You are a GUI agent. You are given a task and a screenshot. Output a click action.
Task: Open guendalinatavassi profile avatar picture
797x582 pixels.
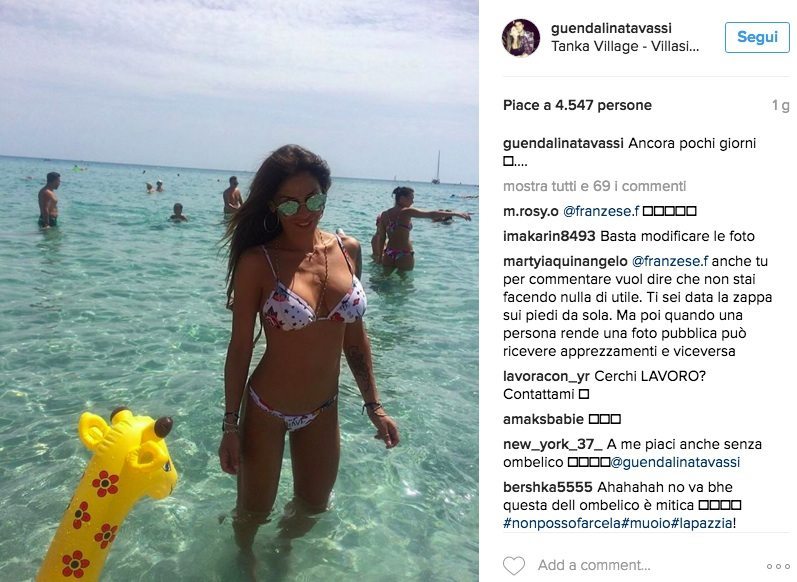tap(521, 38)
